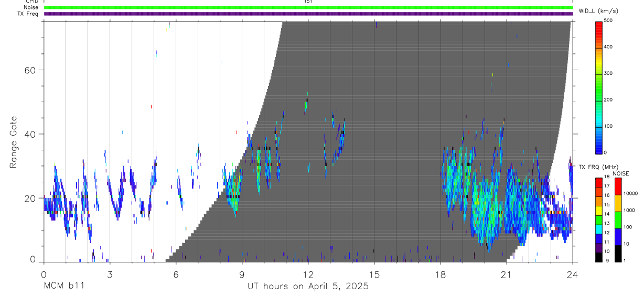Click the green 100 segment of the NOISE legend
This screenshot has width=644, height=297.
click(618, 219)
